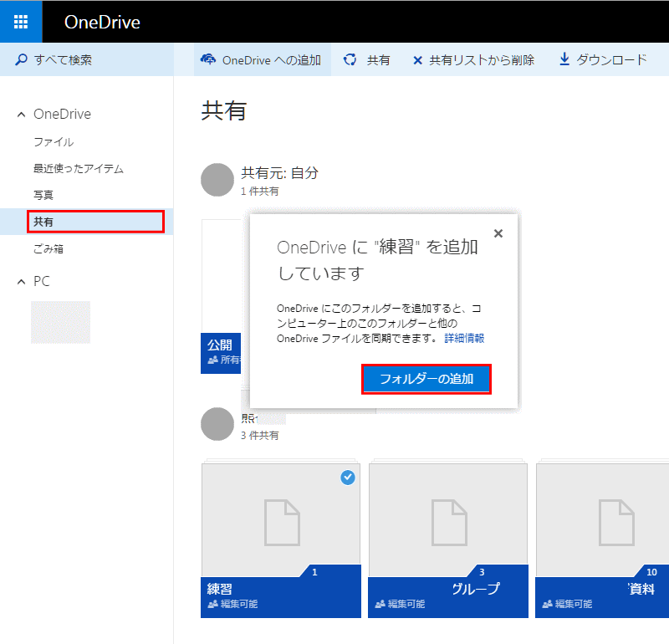Viewport: 669px width, 644px height.
Task: Click the 1 件共有 text
Action: [x=259, y=192]
